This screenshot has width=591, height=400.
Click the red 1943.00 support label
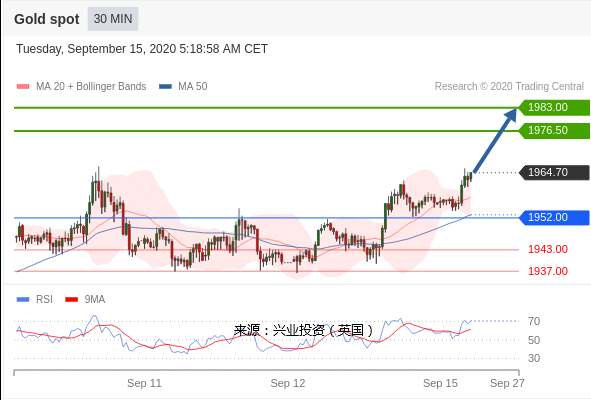click(548, 249)
